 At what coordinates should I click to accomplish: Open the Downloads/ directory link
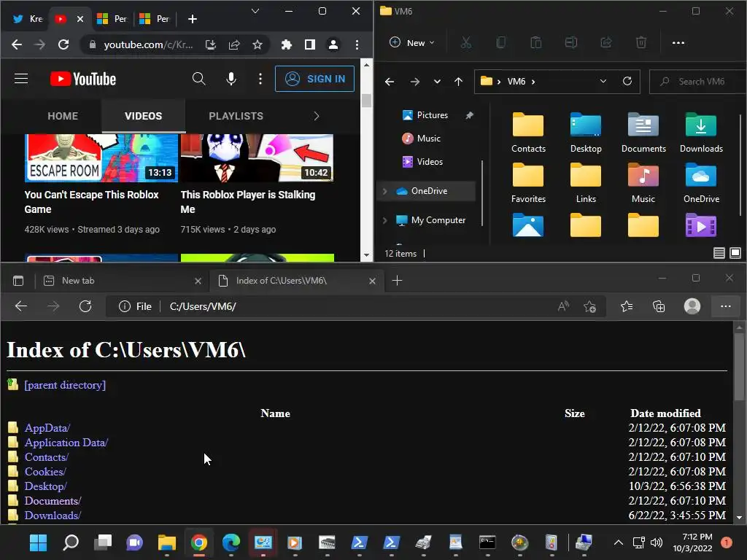click(53, 516)
